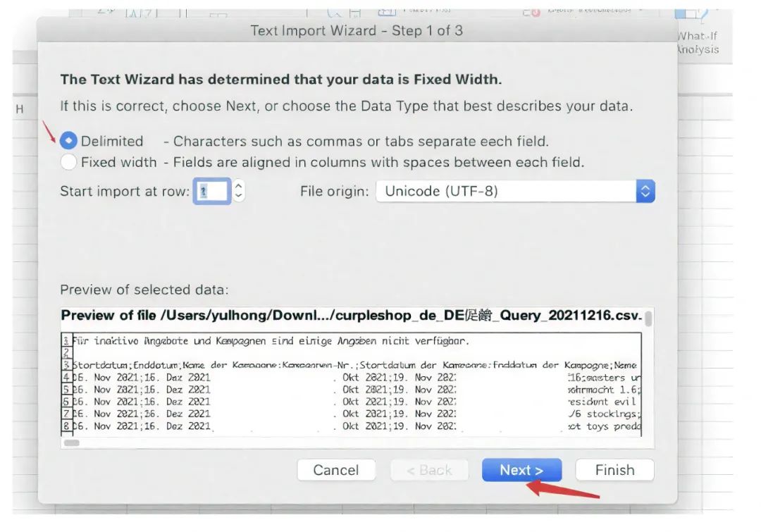Image resolution: width=761 pixels, height=532 pixels.
Task: Click the row number stepper arrows
Action: tap(238, 191)
